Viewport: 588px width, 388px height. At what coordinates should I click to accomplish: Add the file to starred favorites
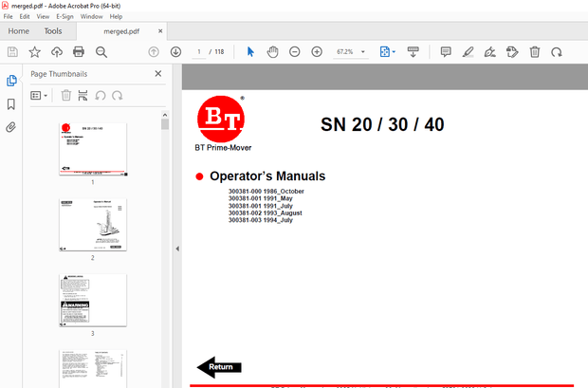coord(34,52)
